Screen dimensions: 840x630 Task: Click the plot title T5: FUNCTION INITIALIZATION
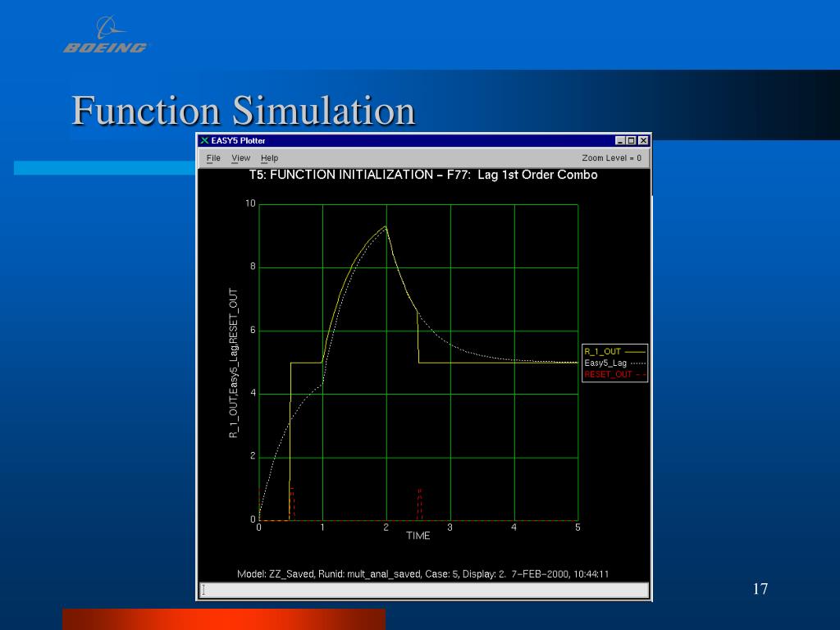(423, 176)
